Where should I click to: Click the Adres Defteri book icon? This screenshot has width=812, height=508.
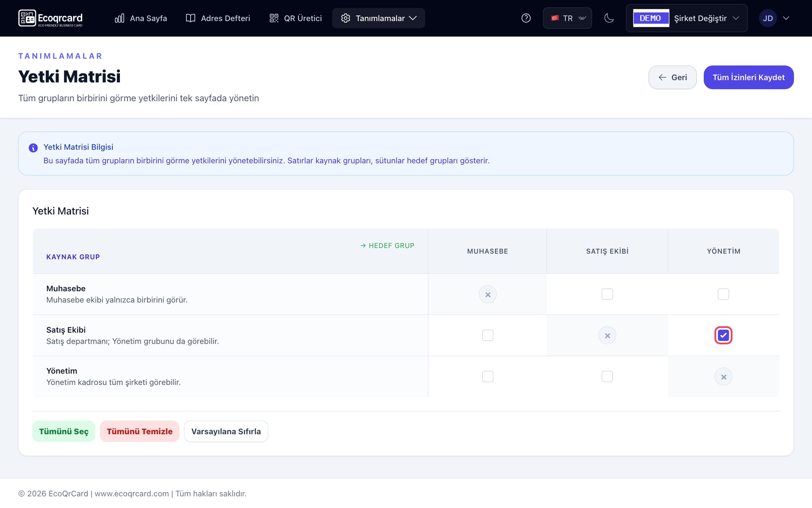point(191,18)
